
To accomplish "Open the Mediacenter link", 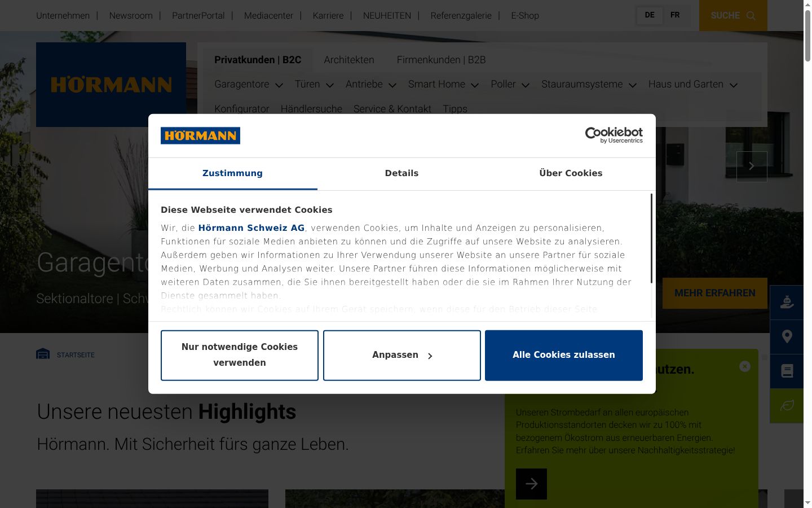I will 268,16.
